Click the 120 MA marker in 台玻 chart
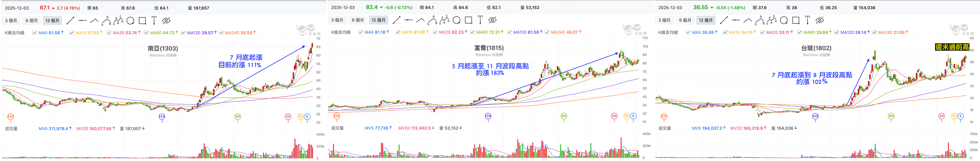This screenshot has height=161, width=980. (x=815, y=116)
